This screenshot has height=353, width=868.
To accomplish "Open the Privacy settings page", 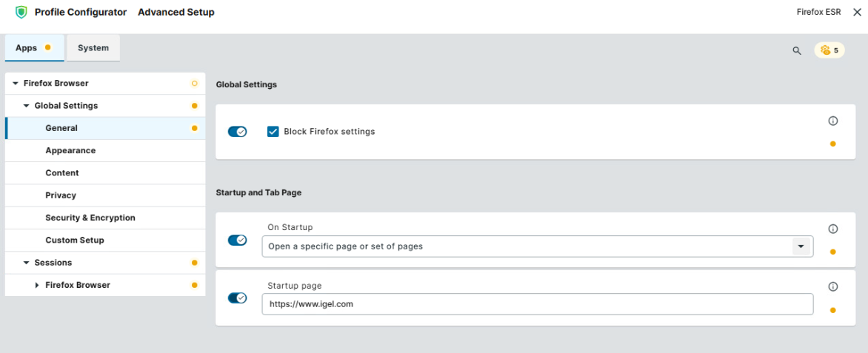I will pyautogui.click(x=105, y=195).
